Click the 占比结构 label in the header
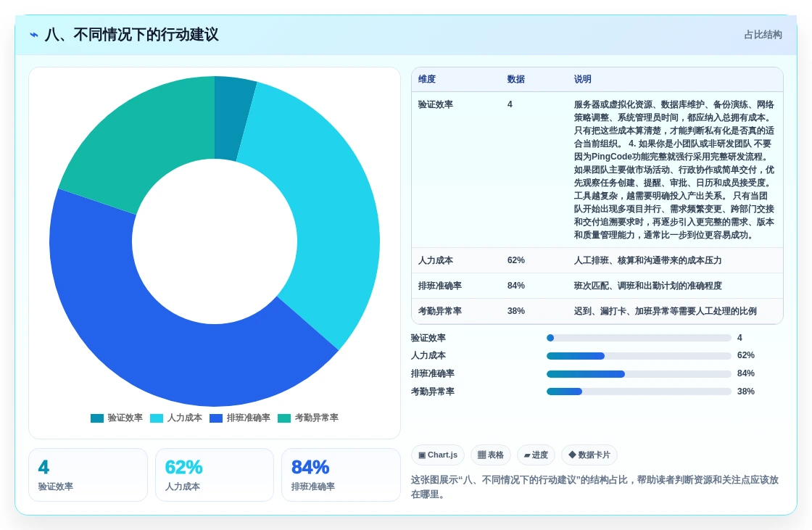The height and width of the screenshot is (530, 812). tap(763, 35)
